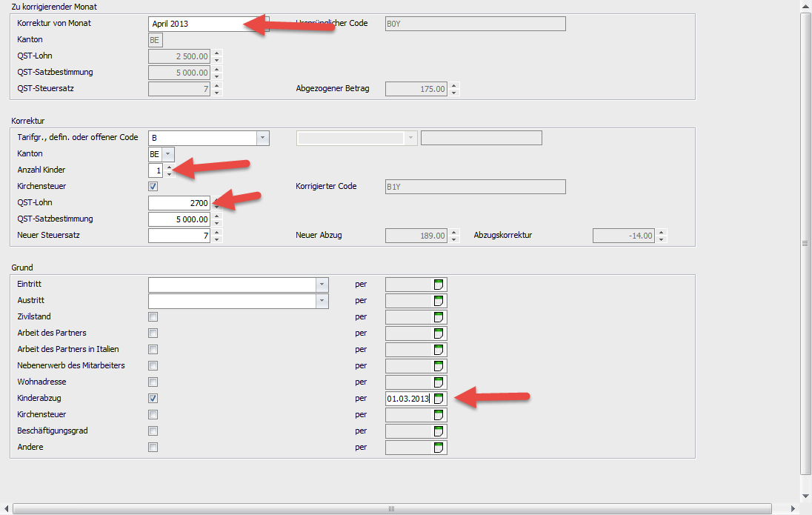This screenshot has width=812, height=515.
Task: Click calendar icon beside Kinderabzug date 01.03.2013
Action: click(438, 399)
